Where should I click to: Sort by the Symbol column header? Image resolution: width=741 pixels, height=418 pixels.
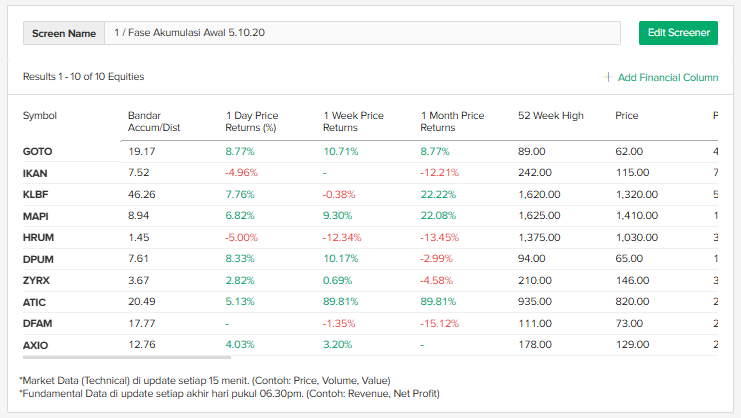(x=40, y=116)
